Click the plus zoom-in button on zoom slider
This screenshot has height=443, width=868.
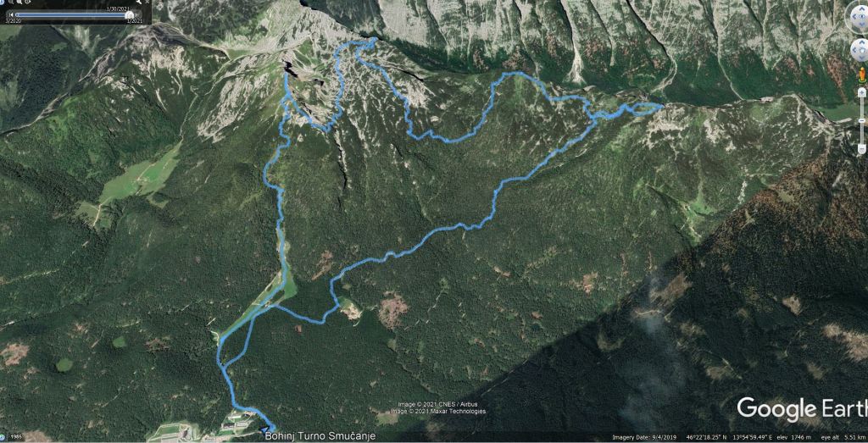[x=862, y=93]
